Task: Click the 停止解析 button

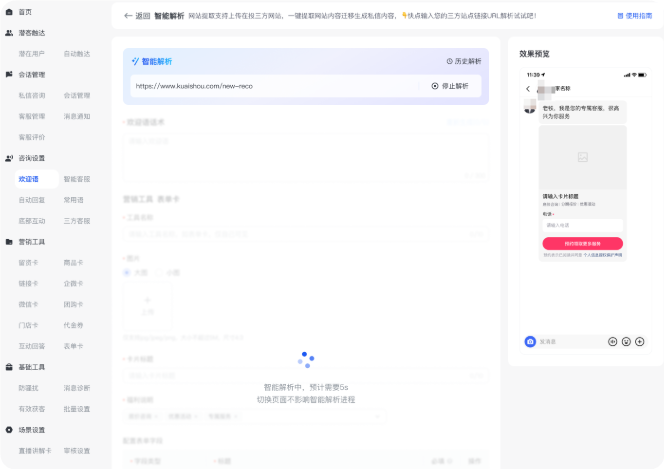Action: pos(450,86)
